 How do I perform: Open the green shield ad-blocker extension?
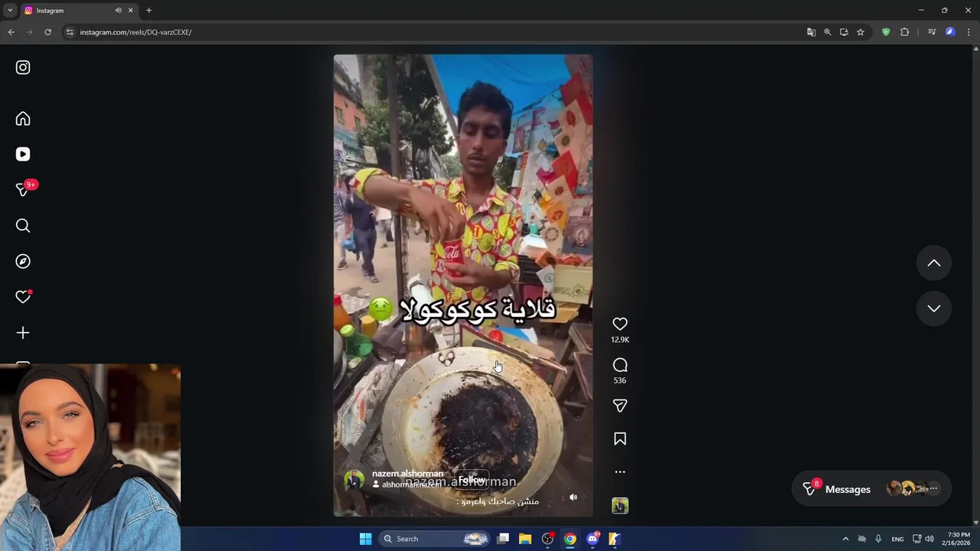pyautogui.click(x=886, y=32)
